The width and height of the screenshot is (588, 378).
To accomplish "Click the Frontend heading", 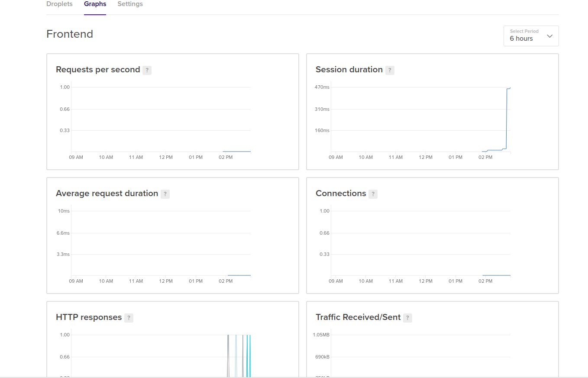I will [x=70, y=34].
